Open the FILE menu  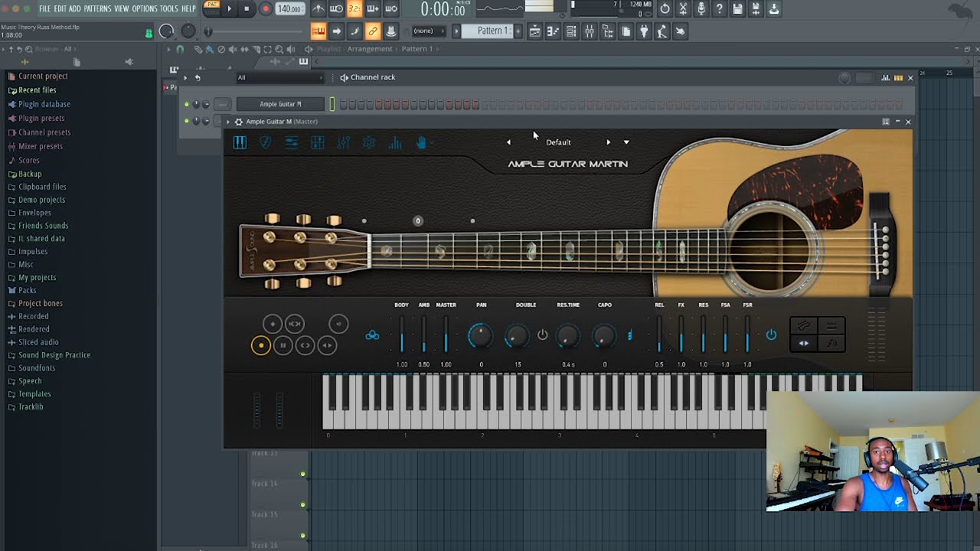pos(45,8)
